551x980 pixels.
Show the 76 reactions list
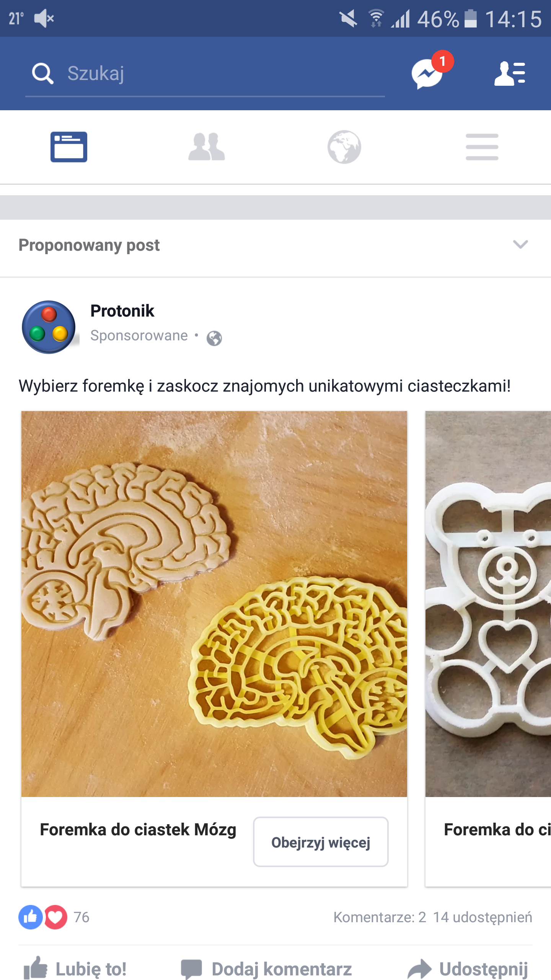pos(54,917)
